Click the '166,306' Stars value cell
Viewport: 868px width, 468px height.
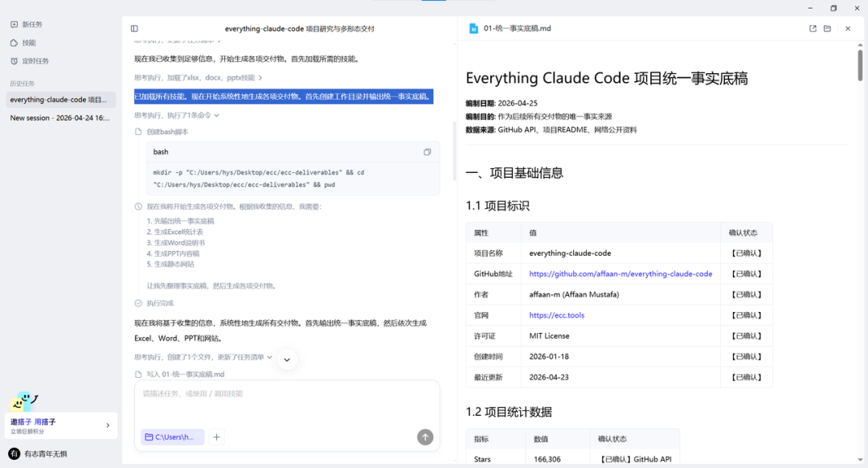coord(558,459)
